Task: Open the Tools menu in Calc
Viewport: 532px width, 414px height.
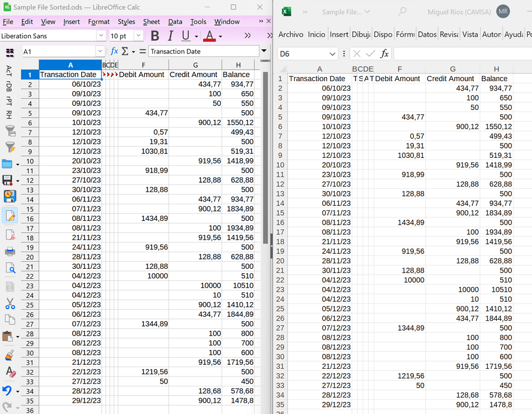Action: (x=198, y=22)
